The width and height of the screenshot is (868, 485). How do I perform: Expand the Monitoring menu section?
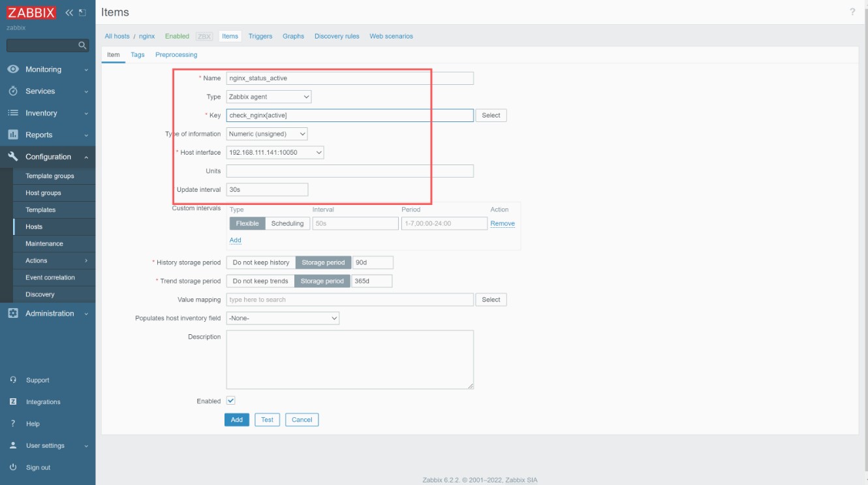(48, 69)
